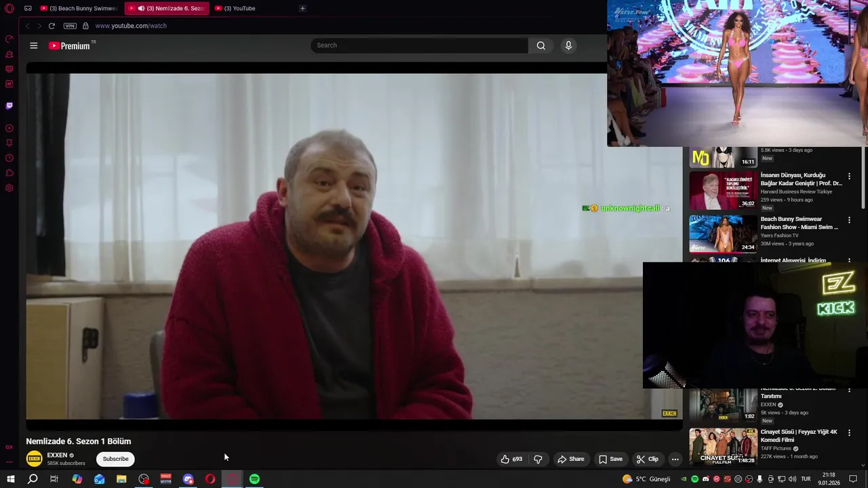Open Task View on taskbar
This screenshot has height=488, width=868.
54,479
